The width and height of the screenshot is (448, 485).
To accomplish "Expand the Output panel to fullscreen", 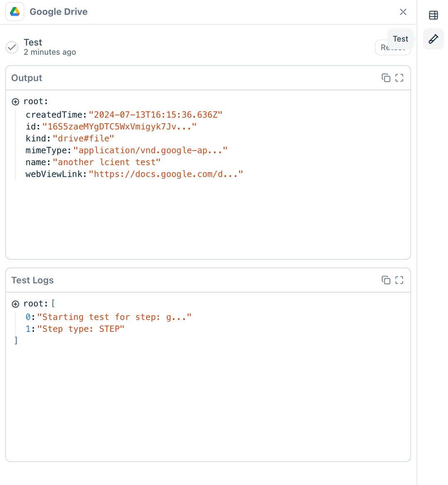I will (399, 78).
